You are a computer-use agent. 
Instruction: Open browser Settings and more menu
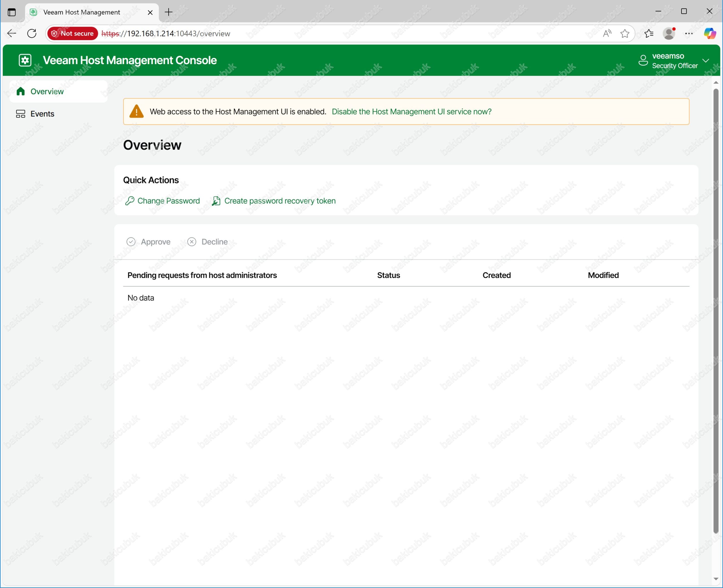point(689,33)
